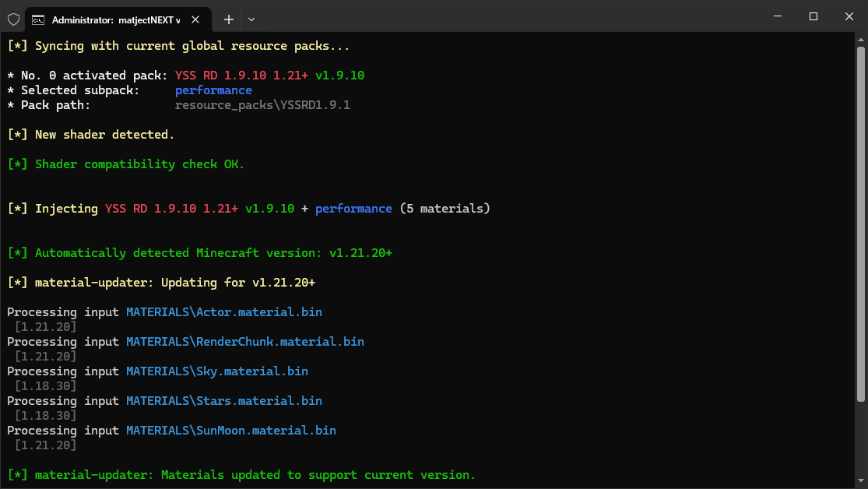Close the matjectNEXT terminal tab

tap(195, 19)
